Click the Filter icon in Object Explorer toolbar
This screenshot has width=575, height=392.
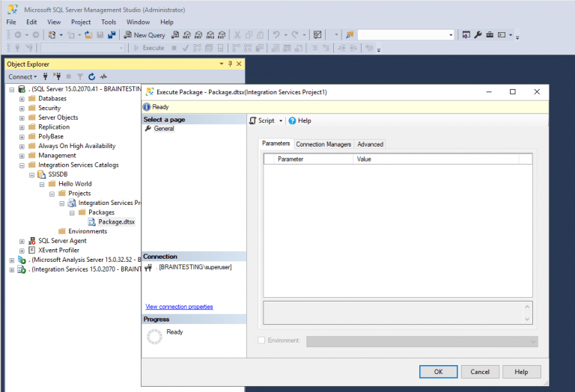80,76
